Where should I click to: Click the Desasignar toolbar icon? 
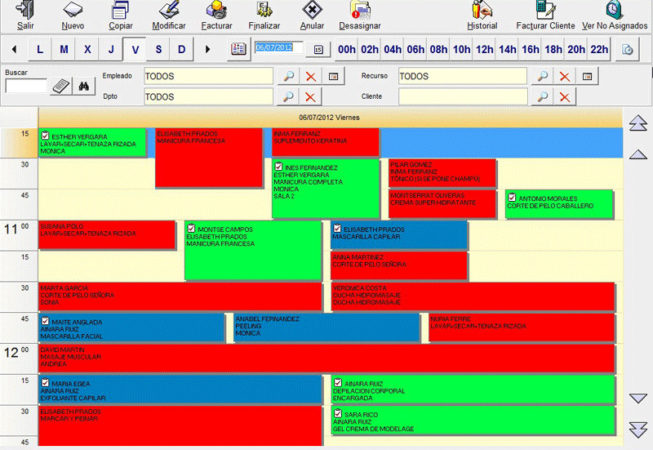click(360, 10)
